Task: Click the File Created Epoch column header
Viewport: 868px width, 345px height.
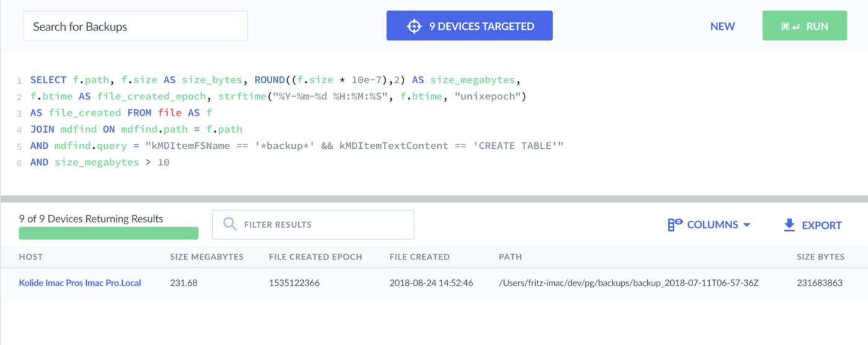Action: [x=315, y=257]
